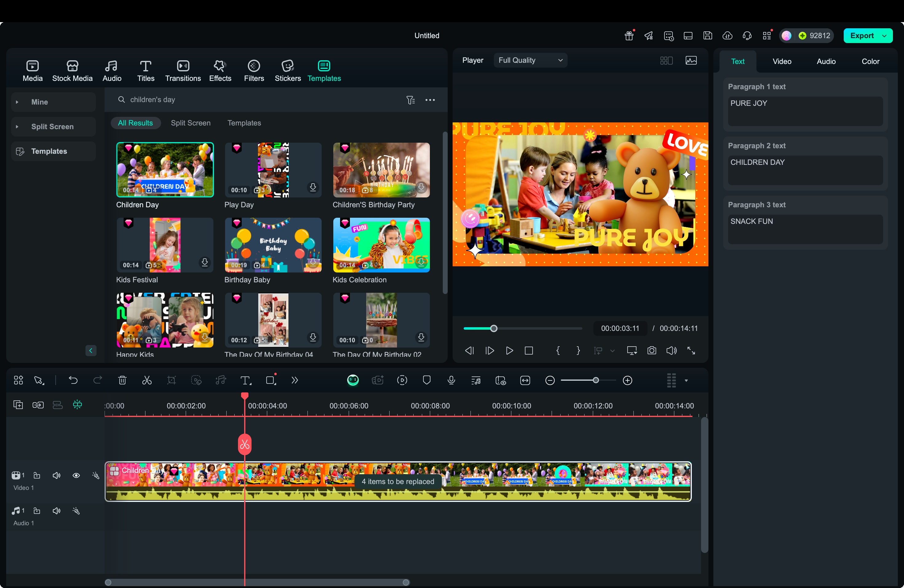Save the project with the disk icon

click(707, 35)
